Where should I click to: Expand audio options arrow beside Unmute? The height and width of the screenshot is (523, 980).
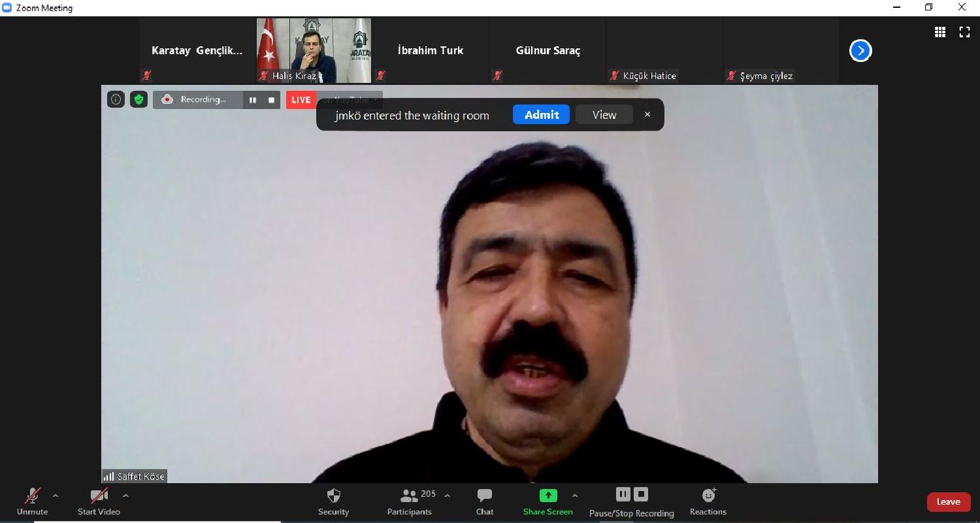[x=56, y=496]
